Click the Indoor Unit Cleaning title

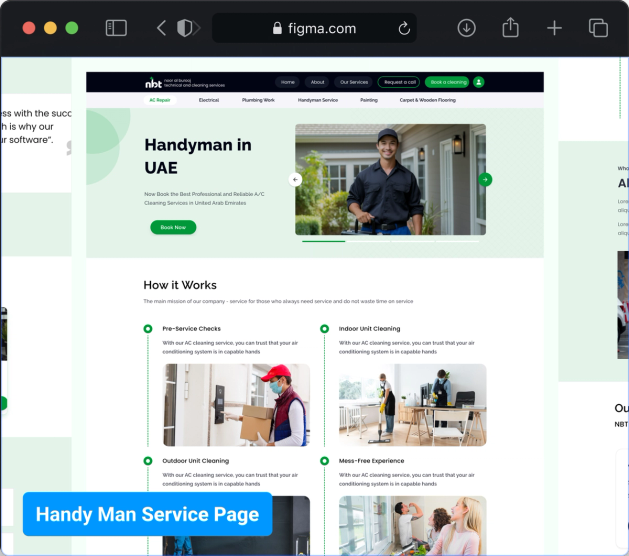[x=369, y=329]
